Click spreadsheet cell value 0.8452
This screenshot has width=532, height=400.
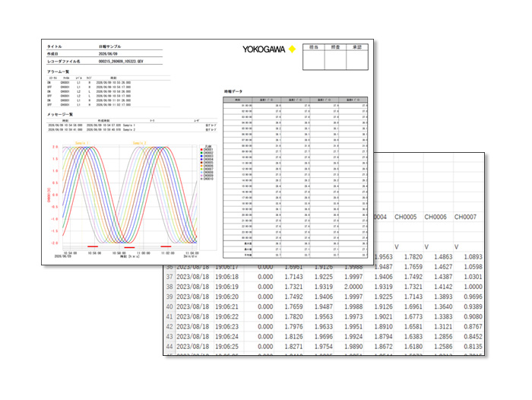point(473,337)
